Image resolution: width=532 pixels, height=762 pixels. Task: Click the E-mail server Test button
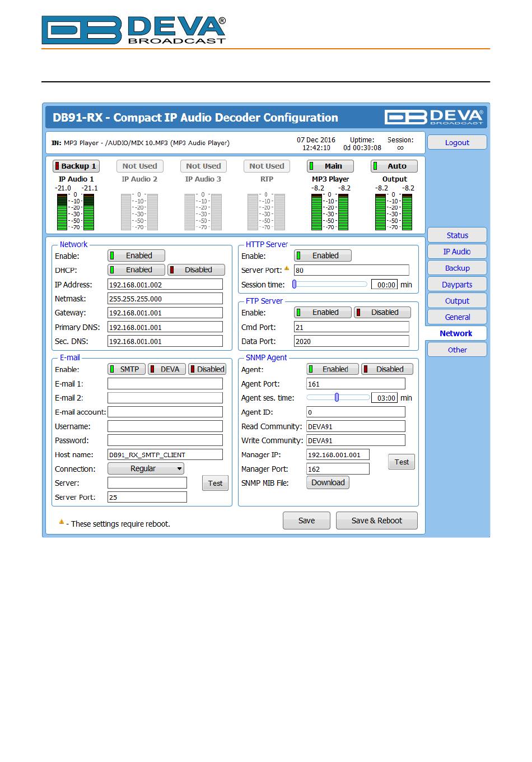coord(215,483)
